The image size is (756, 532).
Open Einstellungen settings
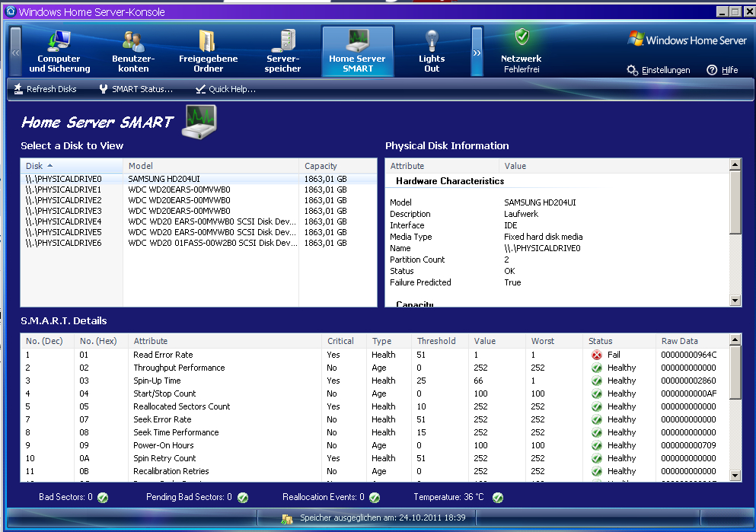(659, 70)
